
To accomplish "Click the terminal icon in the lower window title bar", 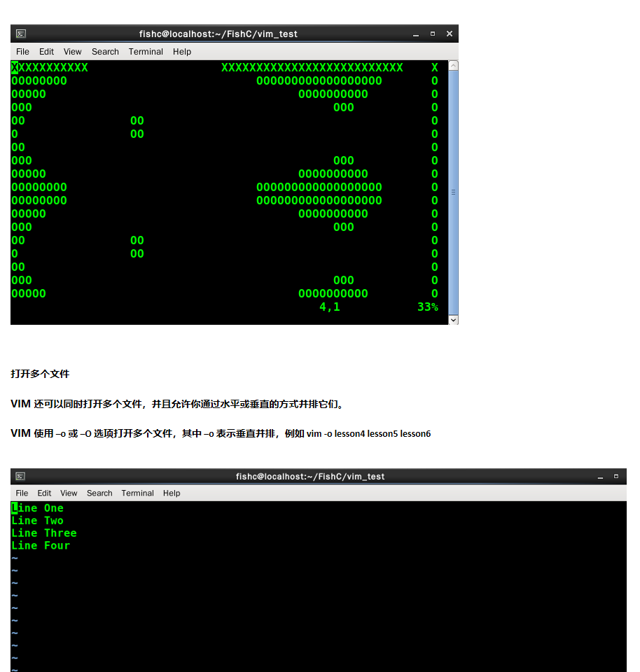I will (x=20, y=476).
